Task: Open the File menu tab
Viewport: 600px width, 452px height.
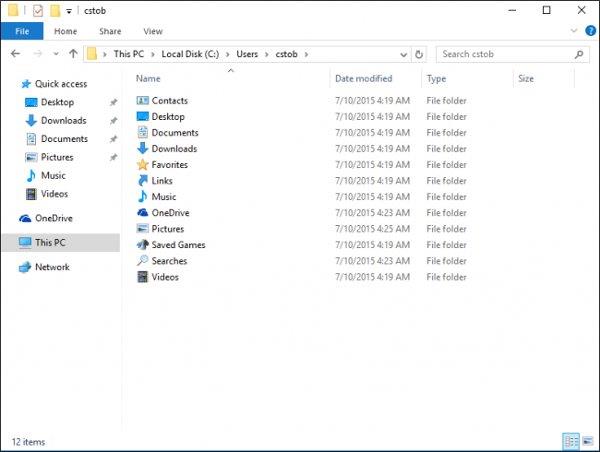Action: (x=22, y=31)
